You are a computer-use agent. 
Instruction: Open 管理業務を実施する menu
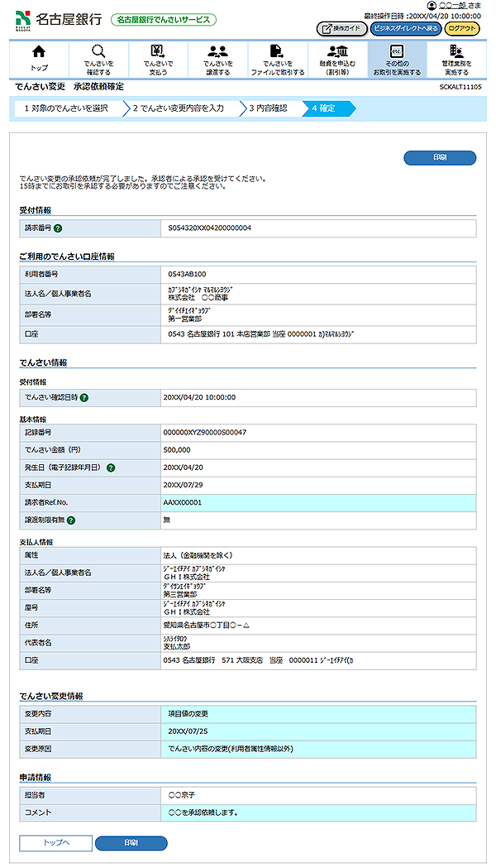coord(455,58)
